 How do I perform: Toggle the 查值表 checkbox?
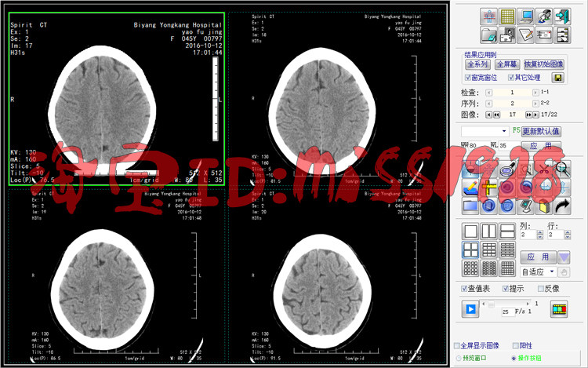pyautogui.click(x=464, y=289)
